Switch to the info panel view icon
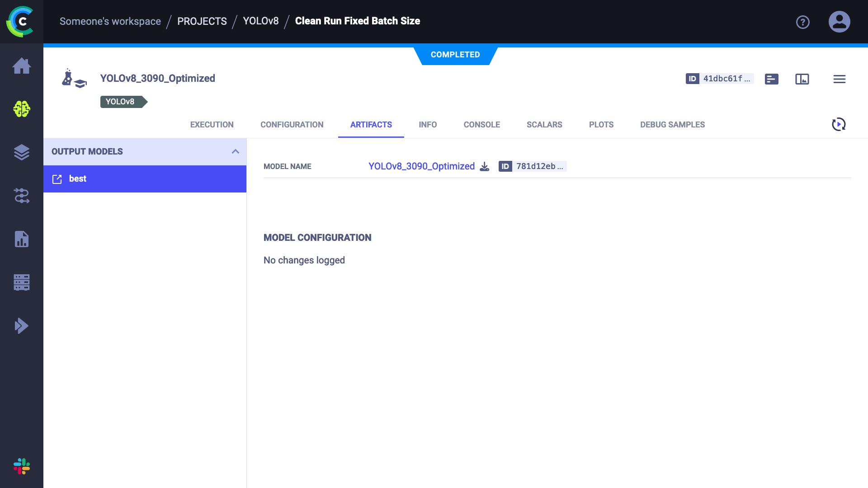868x488 pixels. pyautogui.click(x=802, y=79)
